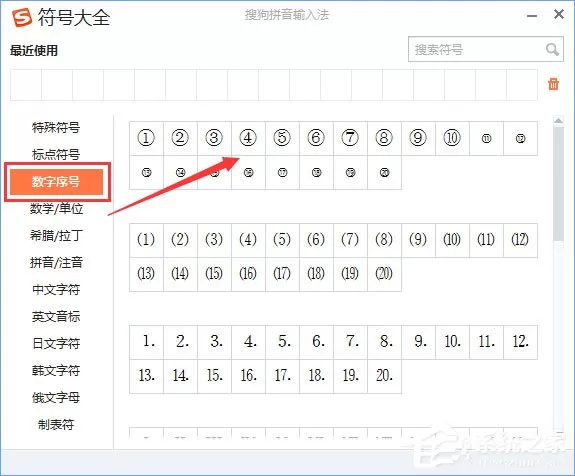
Task: Click the scrollbar up arrow
Action: pyautogui.click(x=558, y=121)
